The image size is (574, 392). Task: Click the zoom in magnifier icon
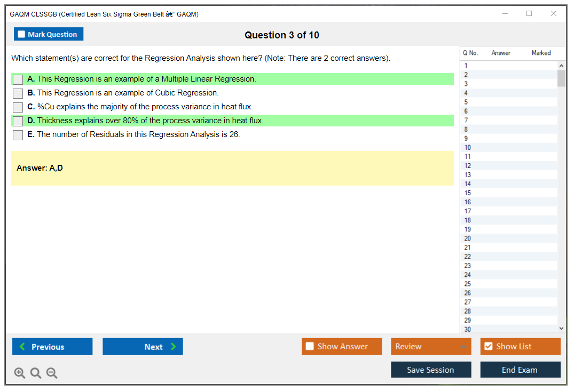pos(20,373)
